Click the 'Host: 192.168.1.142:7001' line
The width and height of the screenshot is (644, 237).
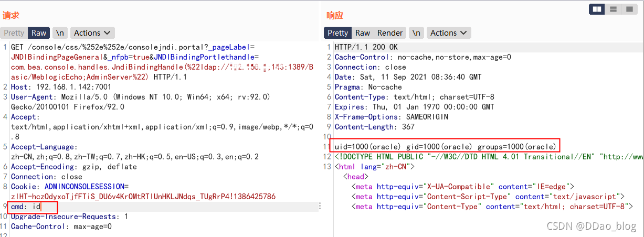coord(61,87)
